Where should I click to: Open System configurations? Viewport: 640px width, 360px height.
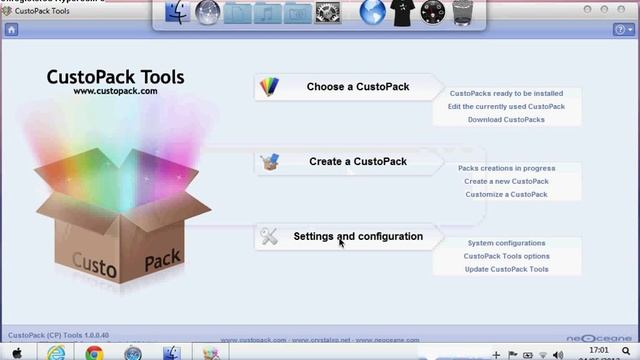(x=506, y=243)
